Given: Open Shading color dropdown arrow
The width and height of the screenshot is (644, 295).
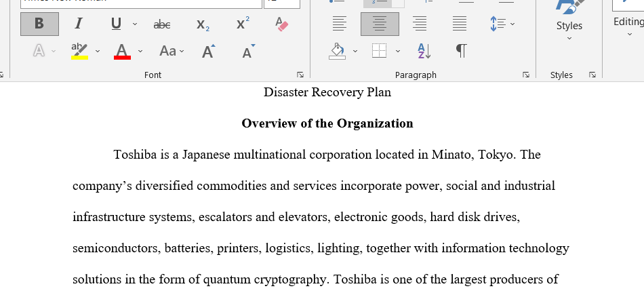Looking at the screenshot, I should pos(355,52).
